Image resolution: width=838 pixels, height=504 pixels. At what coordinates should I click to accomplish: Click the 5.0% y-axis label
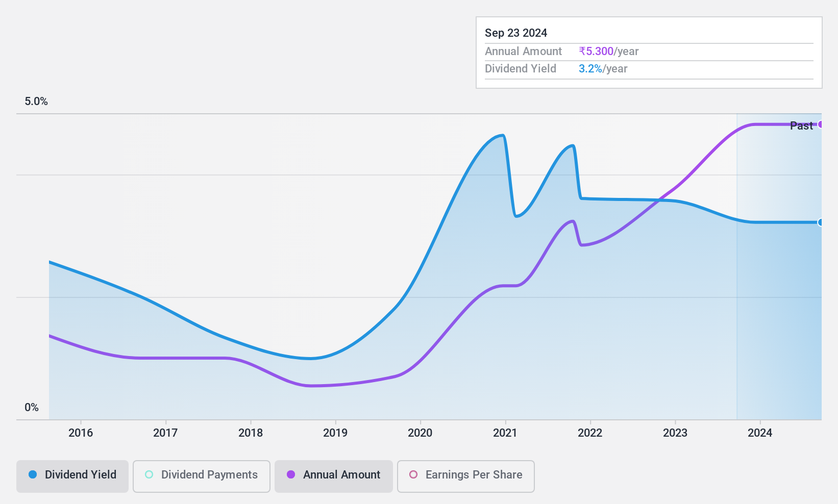point(36,101)
